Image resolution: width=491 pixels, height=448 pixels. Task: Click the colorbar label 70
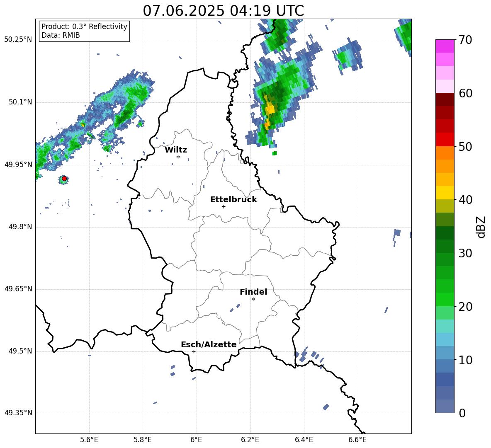pyautogui.click(x=465, y=40)
